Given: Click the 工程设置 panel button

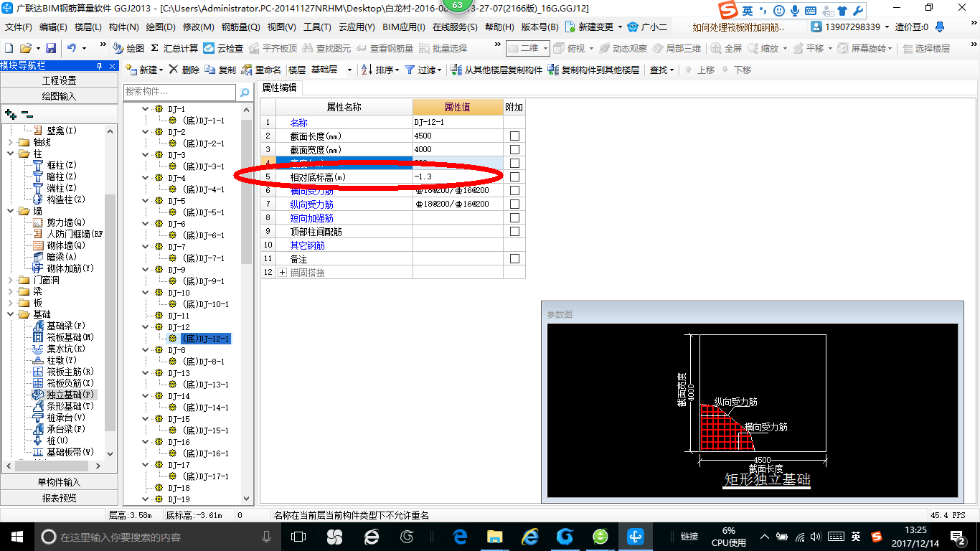Looking at the screenshot, I should pyautogui.click(x=59, y=80).
